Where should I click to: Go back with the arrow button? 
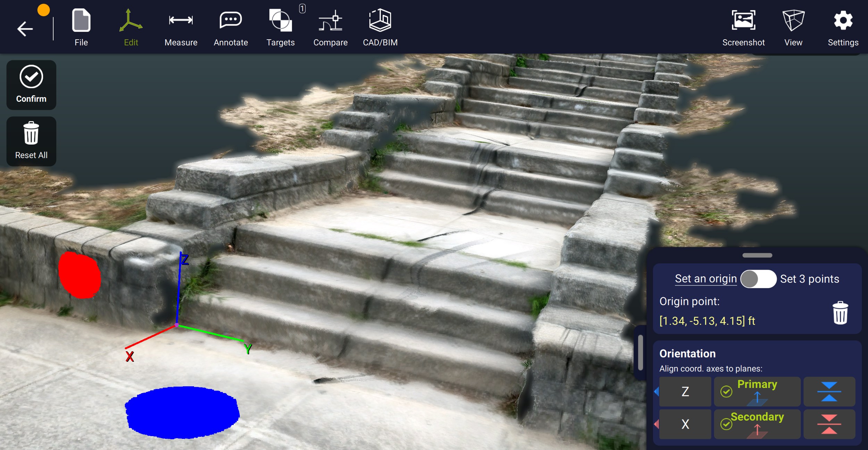25,28
